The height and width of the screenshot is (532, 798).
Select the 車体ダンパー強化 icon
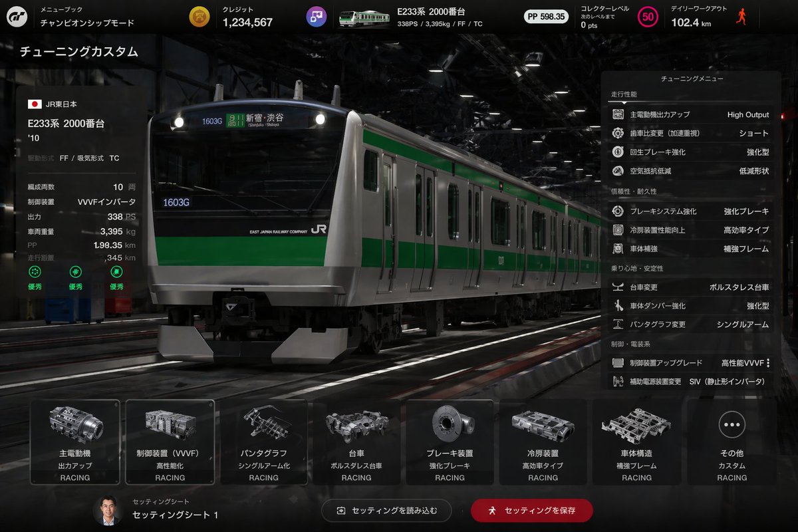coord(618,306)
